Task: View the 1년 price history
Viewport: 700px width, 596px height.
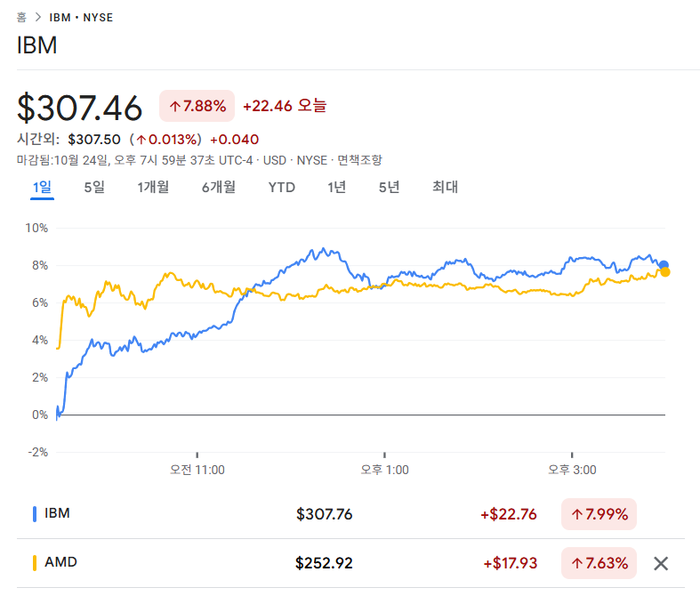Action: [x=336, y=187]
